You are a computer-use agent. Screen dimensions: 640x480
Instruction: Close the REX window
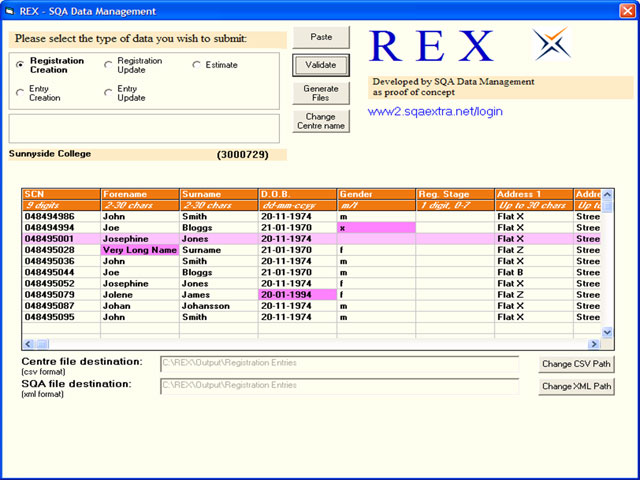coord(627,11)
